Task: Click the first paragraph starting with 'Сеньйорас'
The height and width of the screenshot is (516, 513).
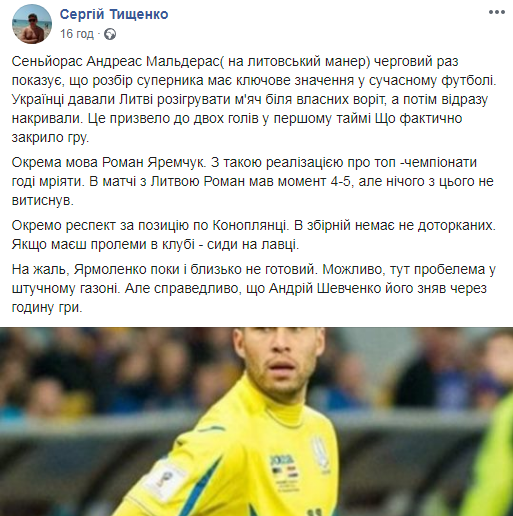Action: 254,99
